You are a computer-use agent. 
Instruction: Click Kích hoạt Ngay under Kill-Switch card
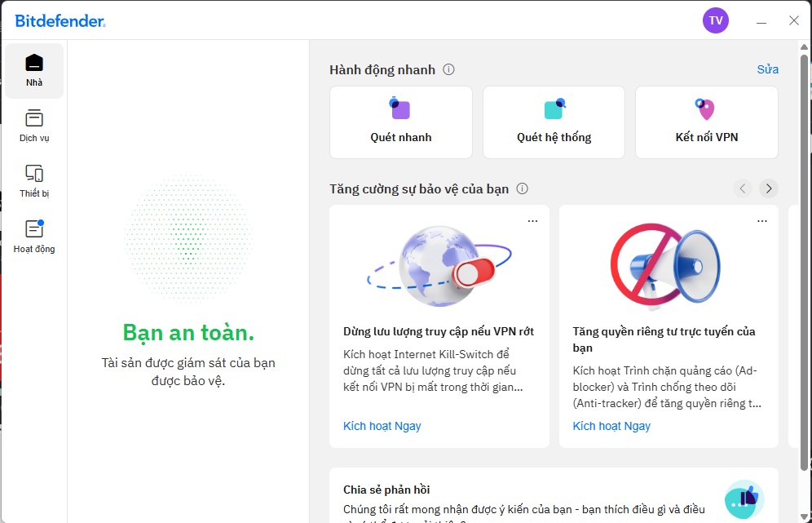(x=382, y=426)
